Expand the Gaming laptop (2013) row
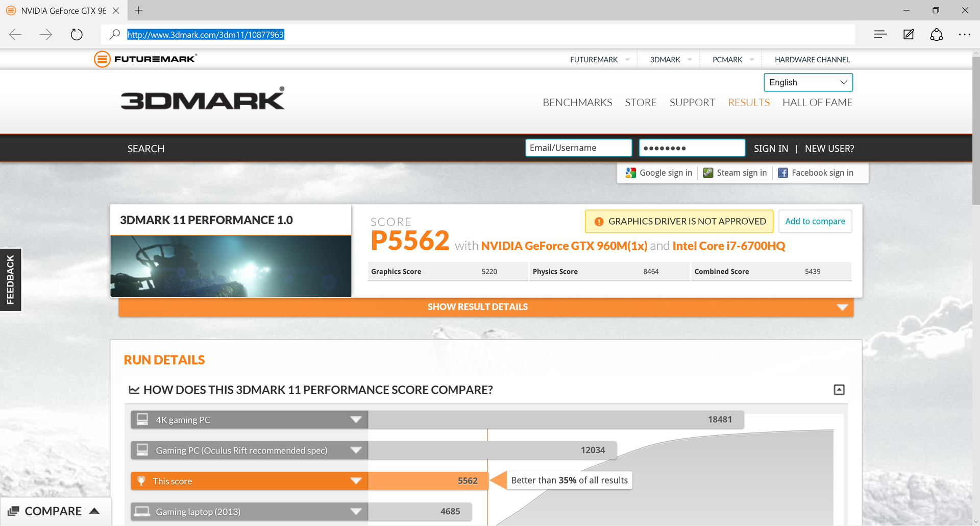This screenshot has width=980, height=526. tap(356, 512)
